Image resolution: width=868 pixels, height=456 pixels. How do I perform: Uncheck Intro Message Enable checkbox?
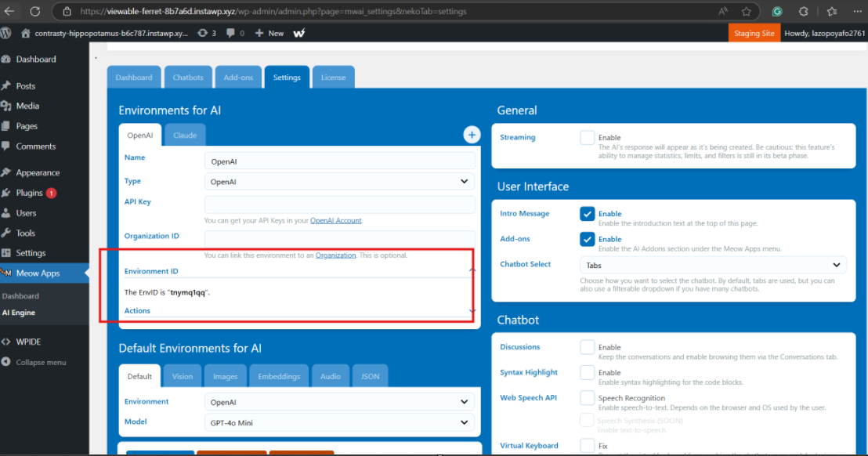coord(587,214)
